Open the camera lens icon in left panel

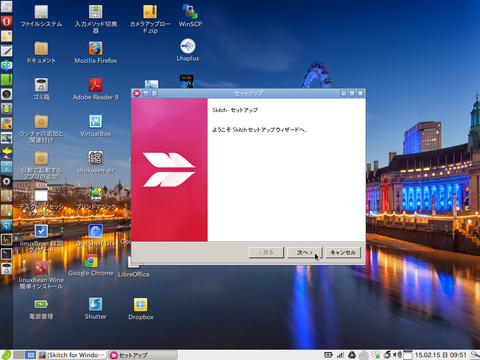[6, 94]
